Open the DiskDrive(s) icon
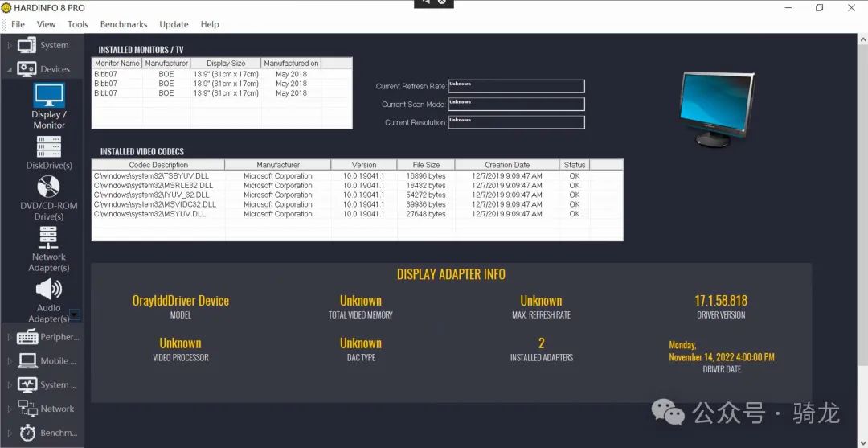The height and width of the screenshot is (448, 868). 49,146
